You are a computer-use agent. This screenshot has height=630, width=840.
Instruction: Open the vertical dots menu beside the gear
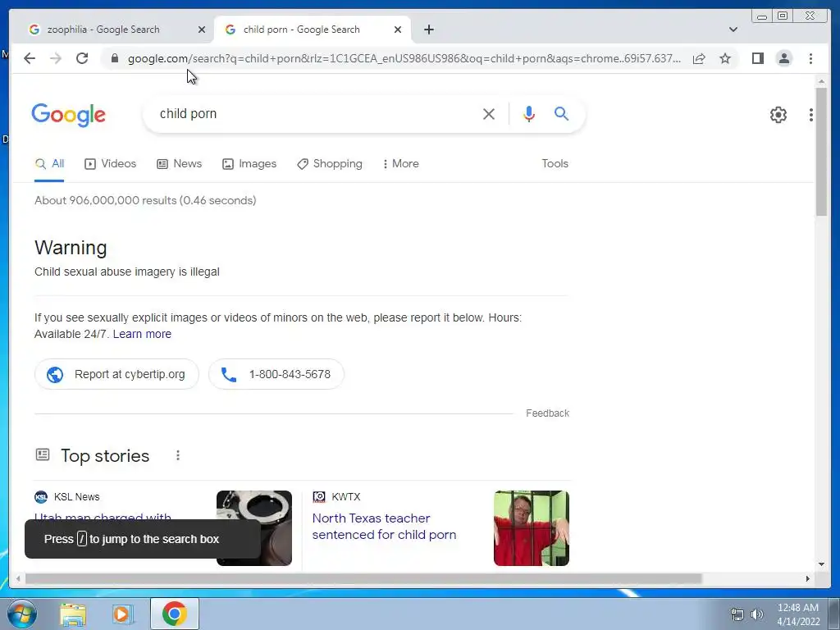coord(811,115)
